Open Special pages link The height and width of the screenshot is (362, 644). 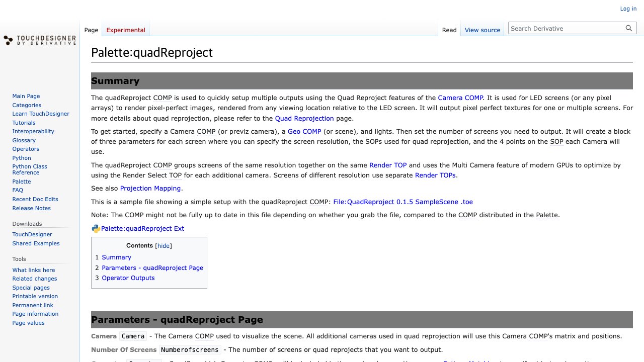click(x=31, y=288)
